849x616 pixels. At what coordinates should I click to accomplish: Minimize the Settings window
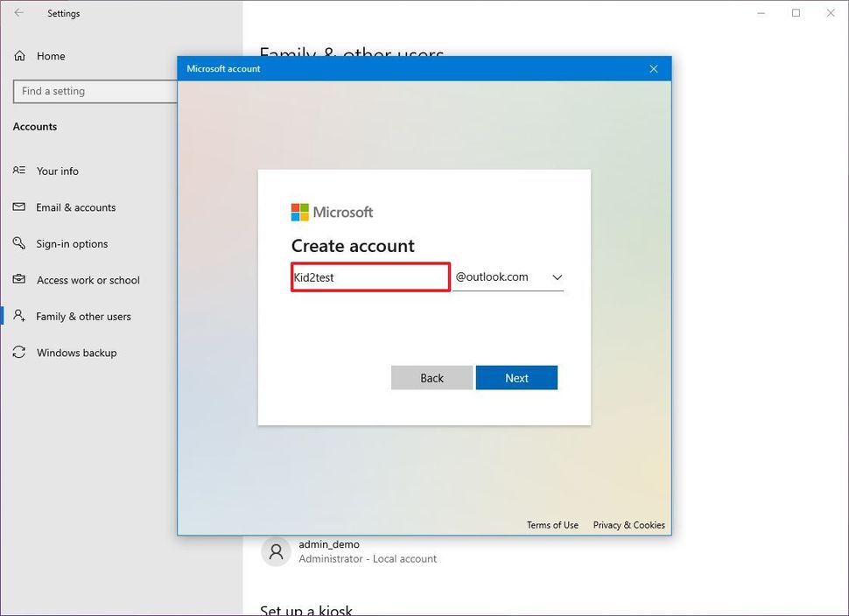pos(761,12)
